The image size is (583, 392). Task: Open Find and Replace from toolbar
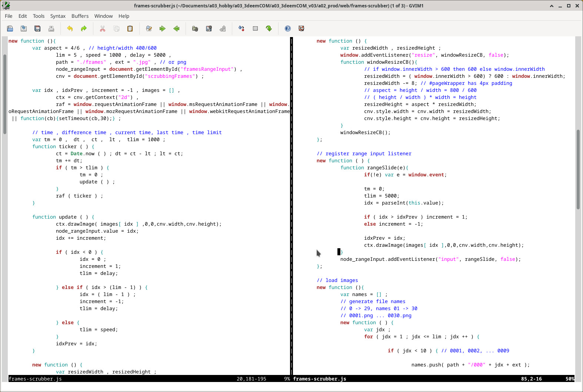(x=149, y=29)
